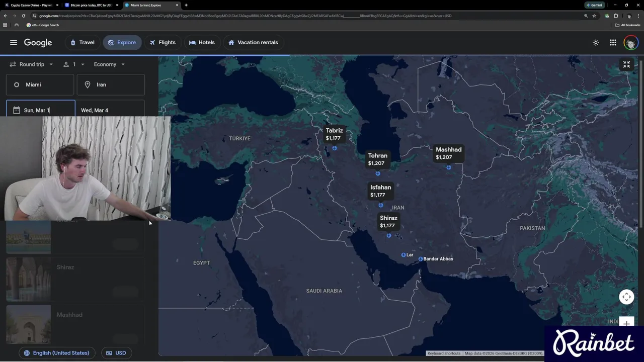Click the Tabriz airport map marker dot

[x=334, y=148]
